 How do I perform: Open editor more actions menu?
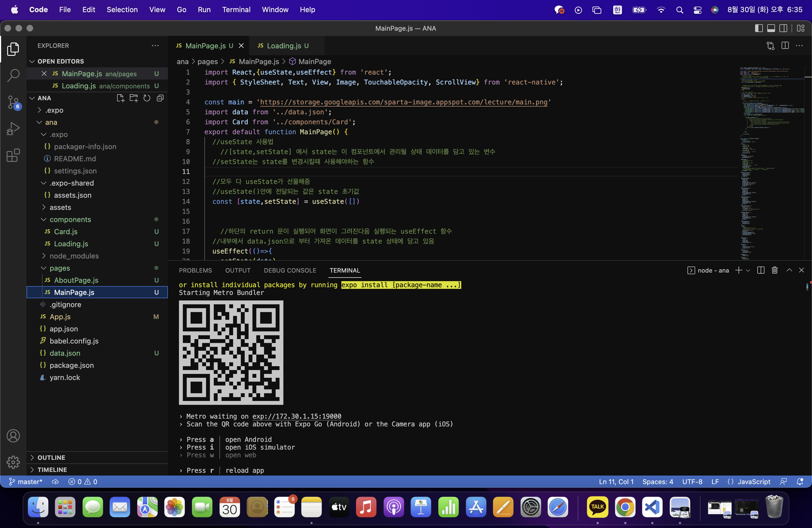click(x=799, y=46)
